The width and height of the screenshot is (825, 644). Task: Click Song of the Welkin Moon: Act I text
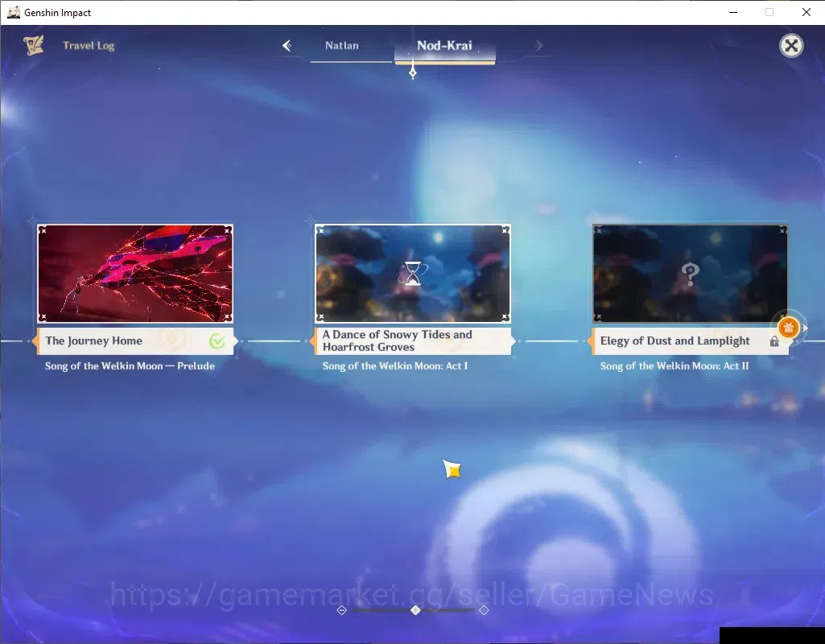395,365
